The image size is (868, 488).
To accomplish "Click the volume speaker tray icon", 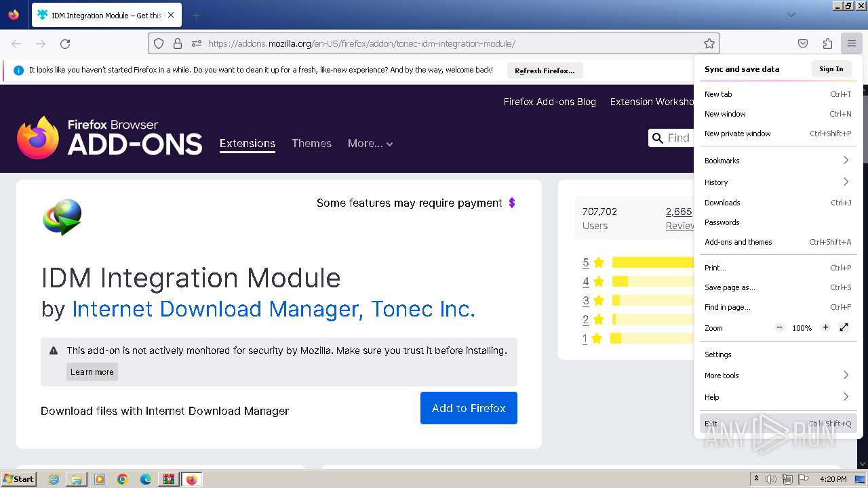I will tap(771, 479).
